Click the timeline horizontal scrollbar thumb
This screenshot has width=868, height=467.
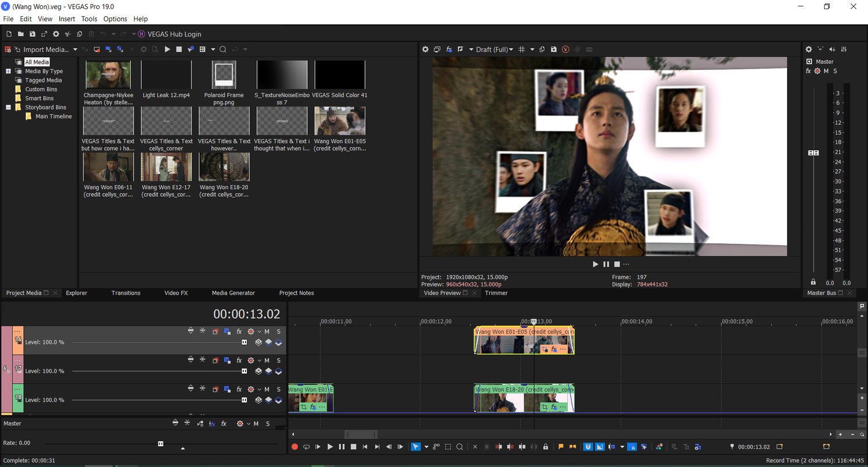point(361,434)
